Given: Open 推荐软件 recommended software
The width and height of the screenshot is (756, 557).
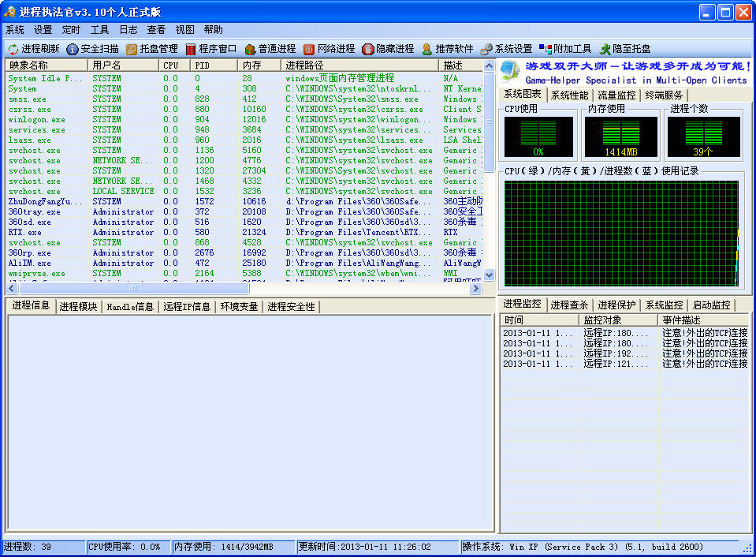Looking at the screenshot, I should pos(448,49).
